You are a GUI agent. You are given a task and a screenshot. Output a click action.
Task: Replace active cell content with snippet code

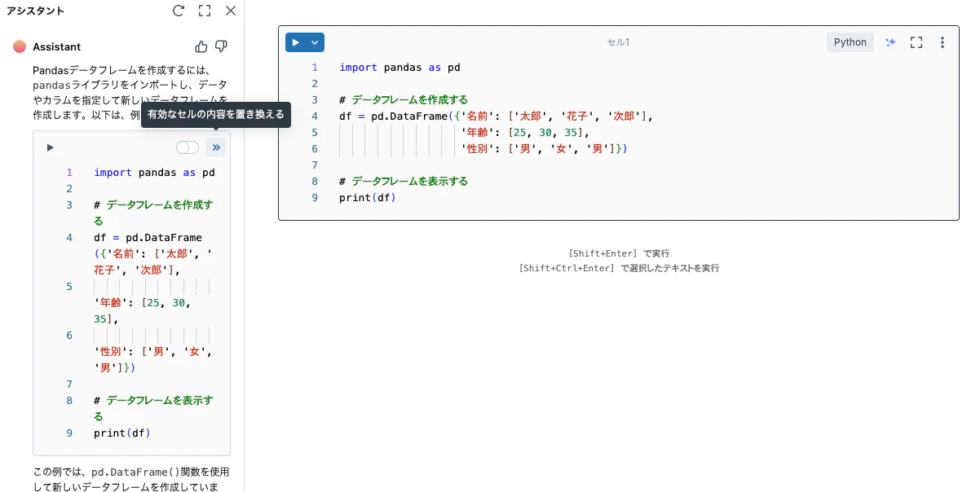[216, 147]
